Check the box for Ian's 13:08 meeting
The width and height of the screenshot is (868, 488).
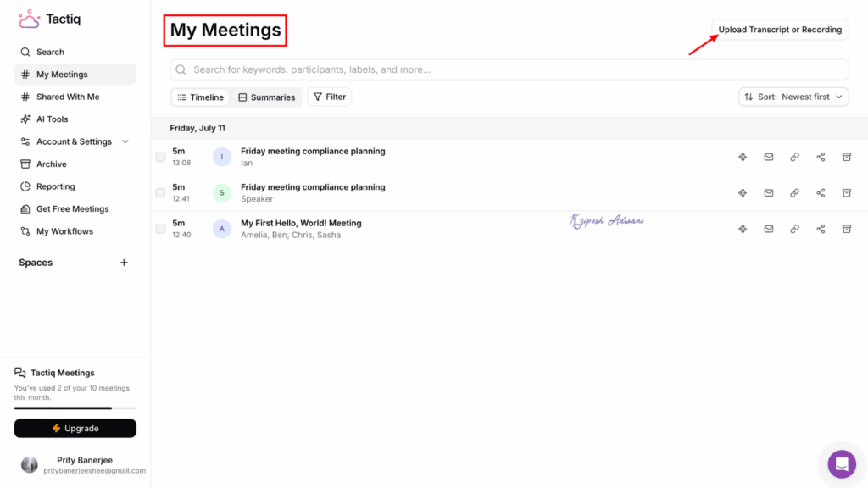[x=161, y=157]
